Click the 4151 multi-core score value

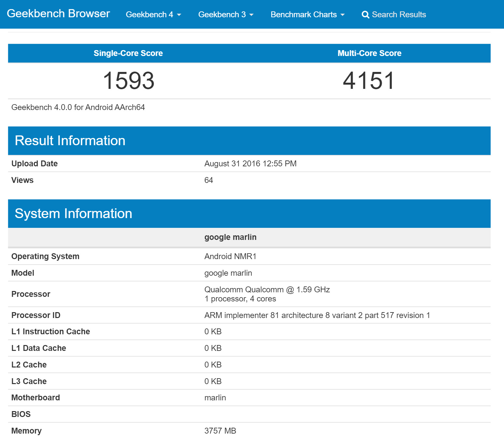coord(369,81)
